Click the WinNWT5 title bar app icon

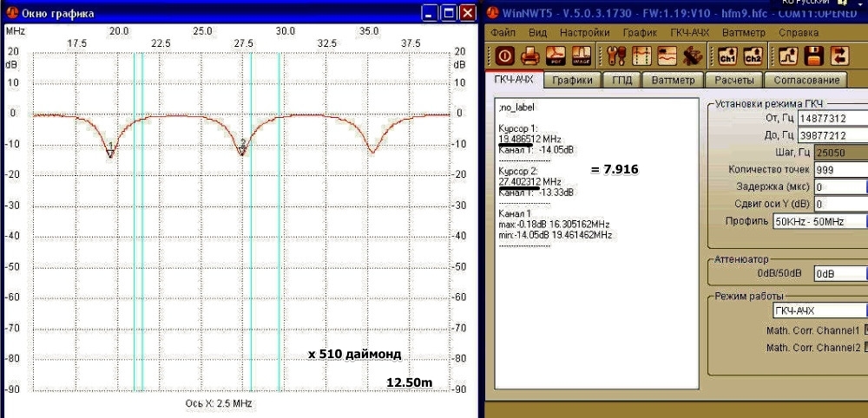pos(493,13)
